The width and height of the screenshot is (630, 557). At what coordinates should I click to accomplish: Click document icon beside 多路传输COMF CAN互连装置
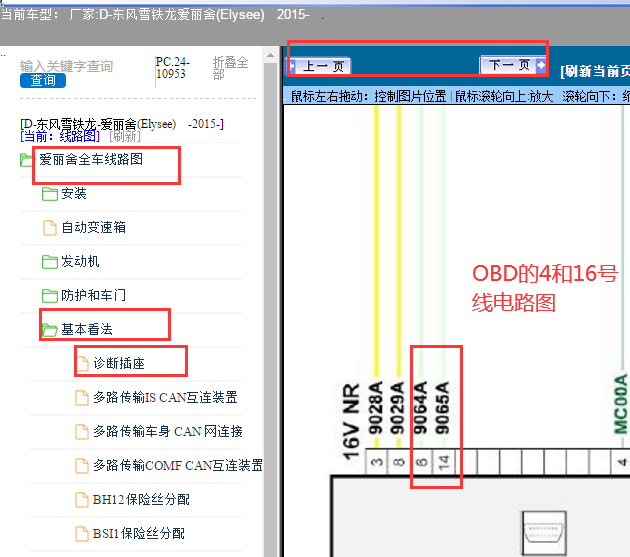[82, 466]
